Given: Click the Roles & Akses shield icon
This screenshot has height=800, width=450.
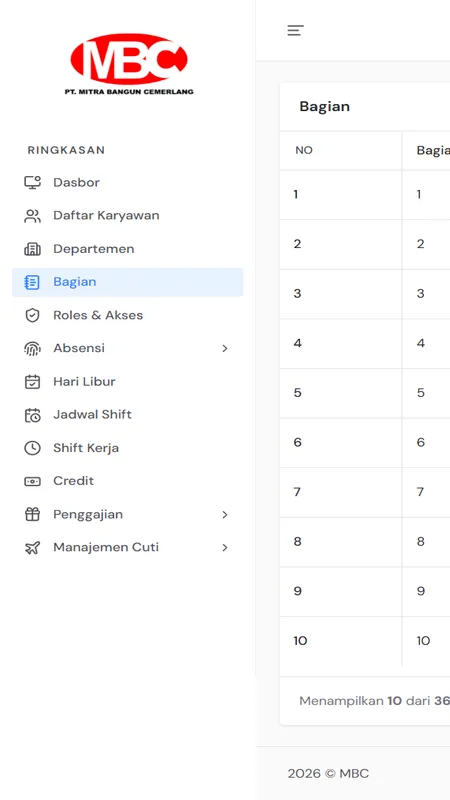Looking at the screenshot, I should coord(32,315).
